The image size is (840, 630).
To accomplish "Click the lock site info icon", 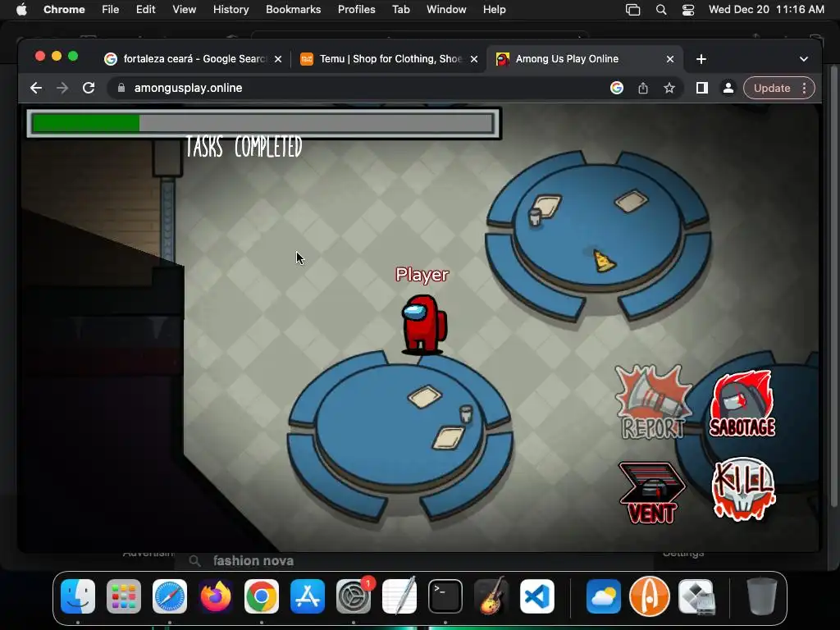I will pos(121,88).
